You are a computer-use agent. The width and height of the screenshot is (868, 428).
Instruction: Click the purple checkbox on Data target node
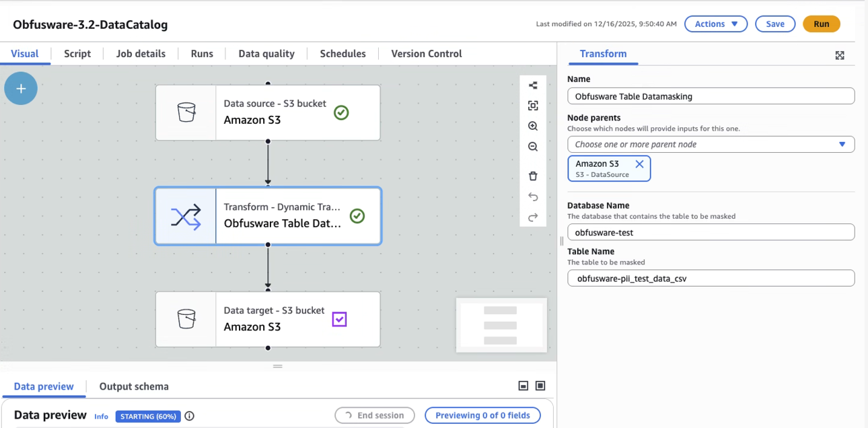tap(340, 319)
